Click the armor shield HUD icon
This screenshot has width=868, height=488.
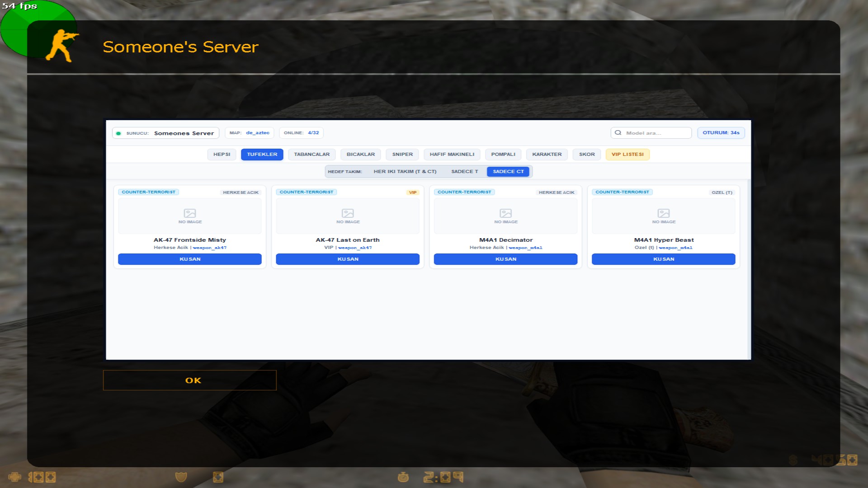point(181,477)
